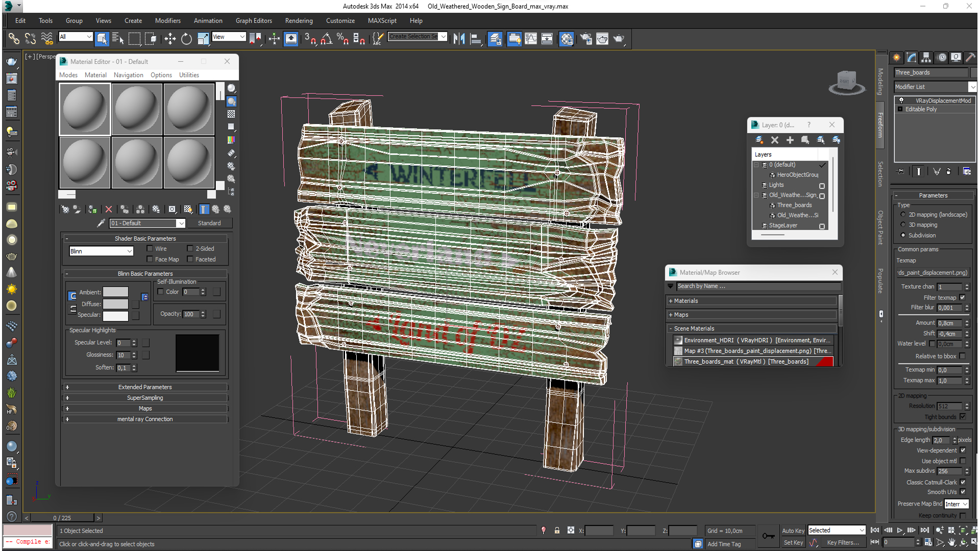Add selection to layer plus icon
The image size is (980, 551).
(790, 140)
